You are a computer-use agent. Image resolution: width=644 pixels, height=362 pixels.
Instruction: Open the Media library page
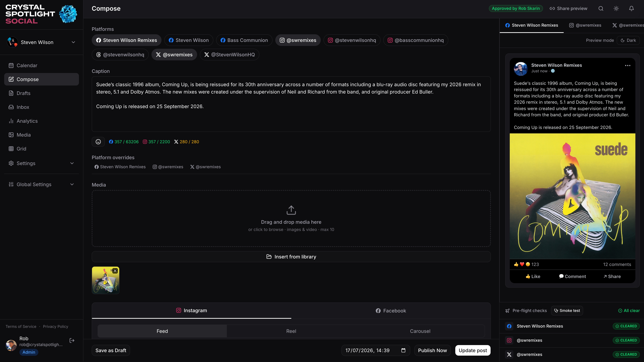pos(42,135)
